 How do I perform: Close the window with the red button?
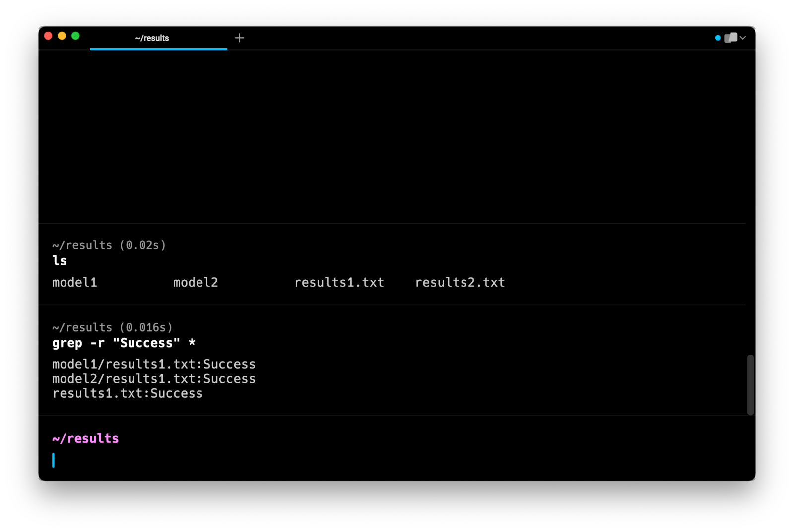click(48, 36)
